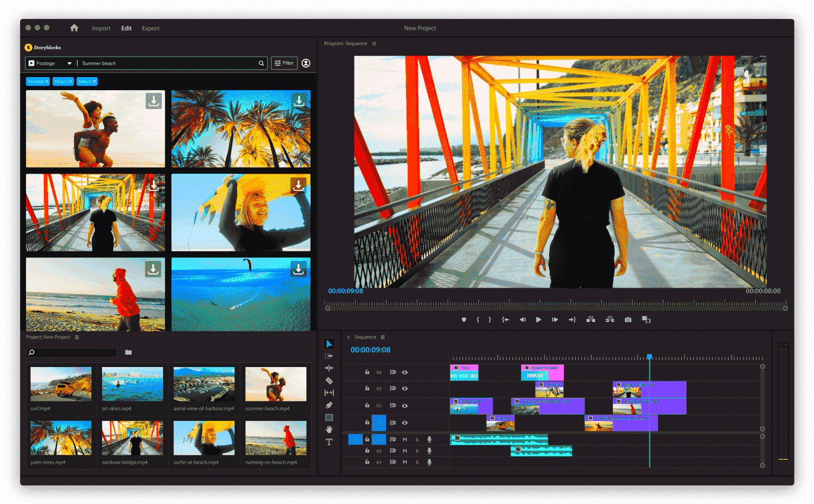Select the Opener Template clip on V4
Screen dimensions: 814x504
click(542, 372)
